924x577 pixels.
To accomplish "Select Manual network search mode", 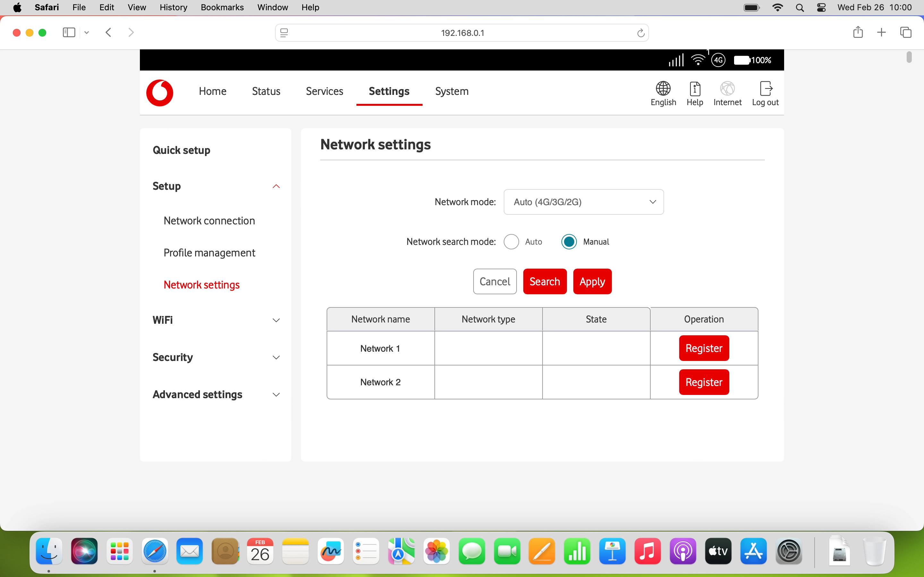I will pos(569,242).
